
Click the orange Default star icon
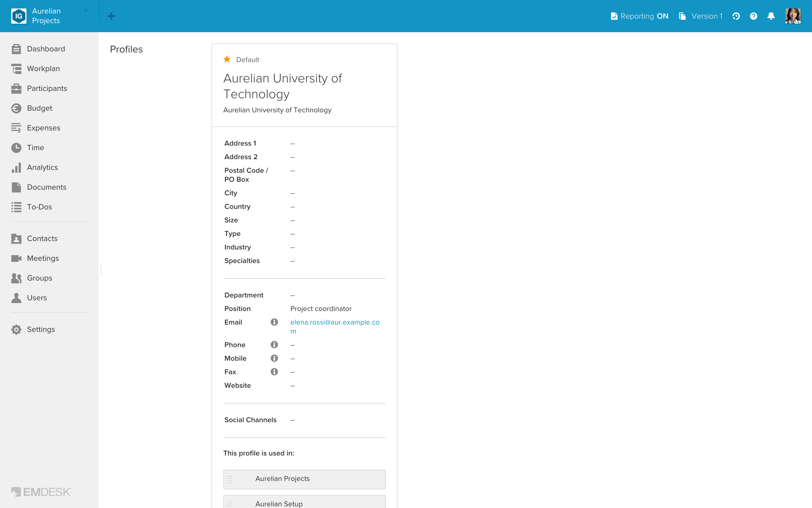[x=227, y=59]
